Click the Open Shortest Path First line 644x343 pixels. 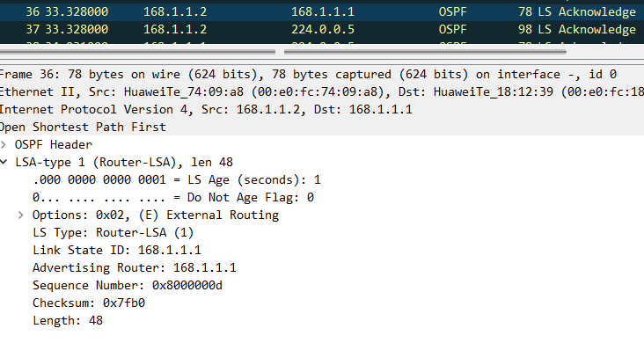(322, 127)
